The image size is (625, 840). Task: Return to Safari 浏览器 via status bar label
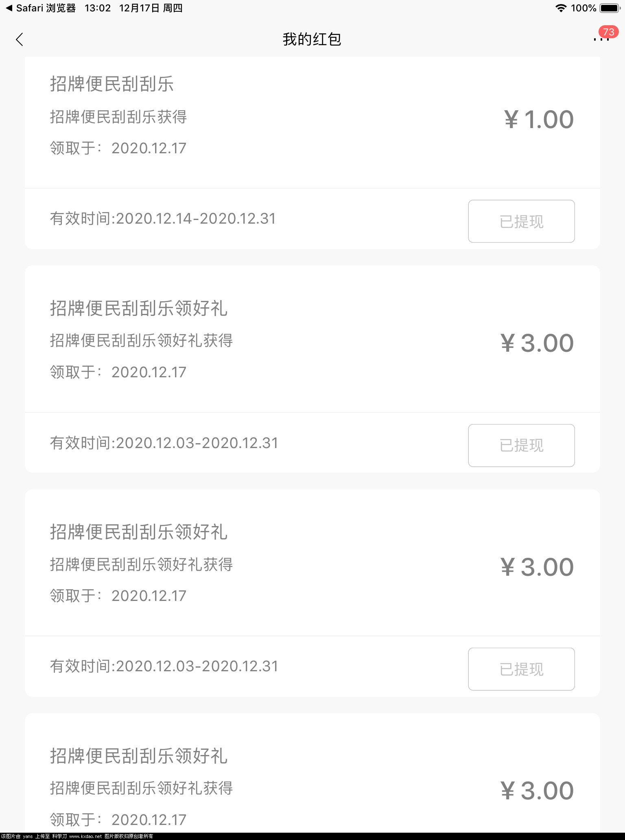pos(46,8)
